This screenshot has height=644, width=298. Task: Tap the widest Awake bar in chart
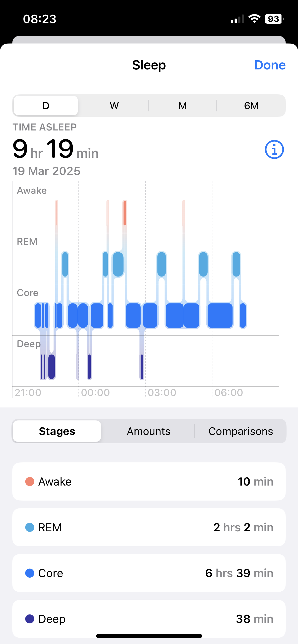pos(125,213)
